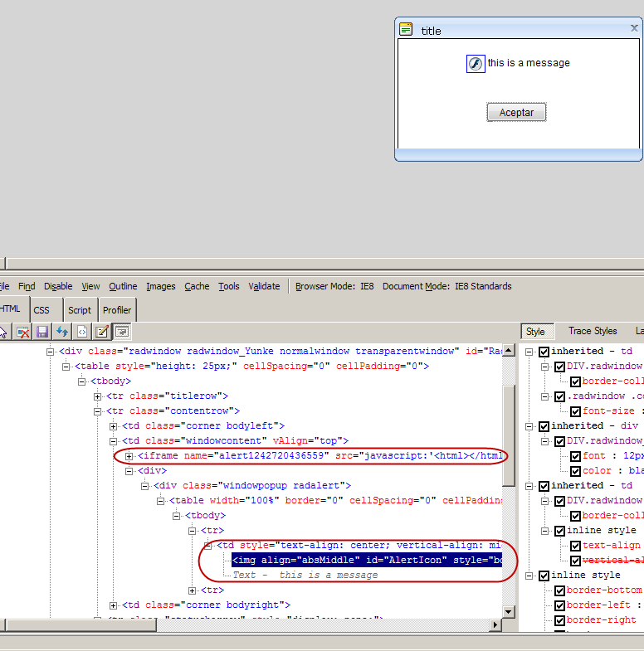Click the Element Source Style document icon
Viewport: 644px width, 651px height.
click(82, 332)
